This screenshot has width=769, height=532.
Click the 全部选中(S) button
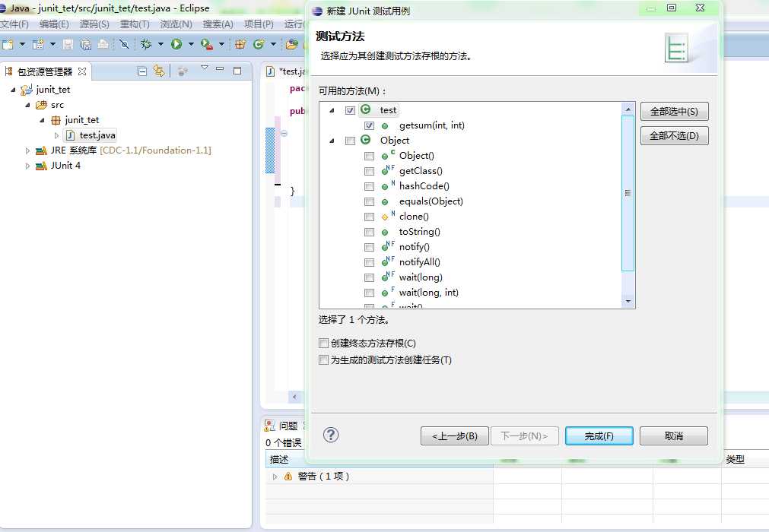click(x=674, y=112)
